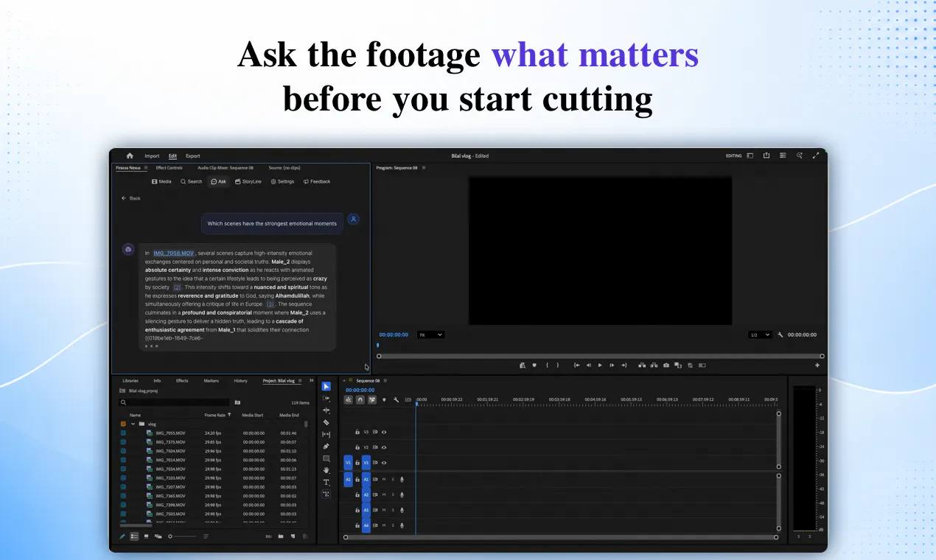Export frame with the camera icon
The image size is (936, 560).
(666, 365)
